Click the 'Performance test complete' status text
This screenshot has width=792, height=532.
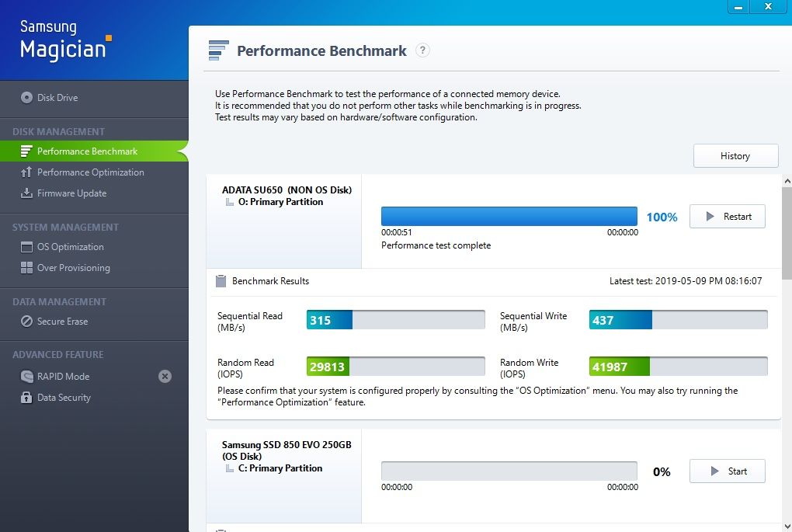coord(436,245)
